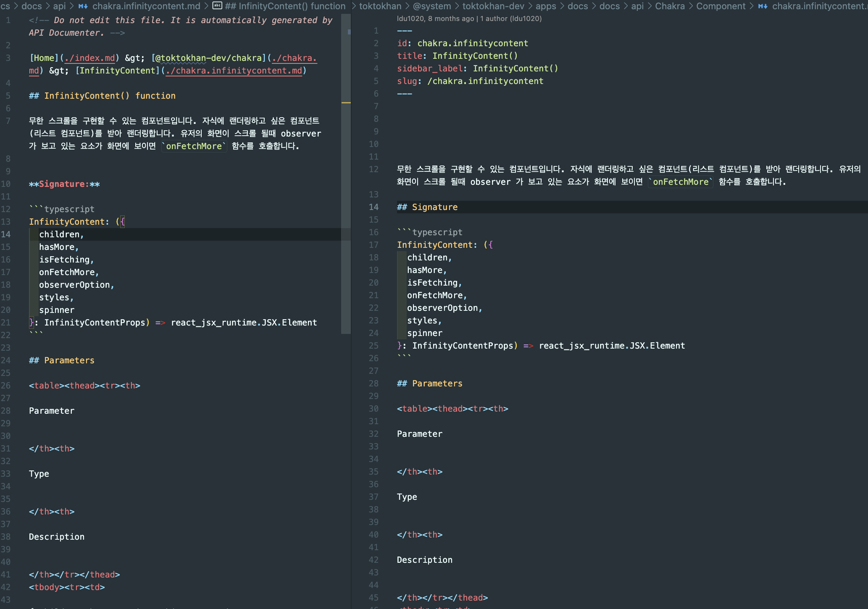Open the '## InfinityContent() function' breadcrumb symbol
Viewport: 868px width, 609px height.
285,6
